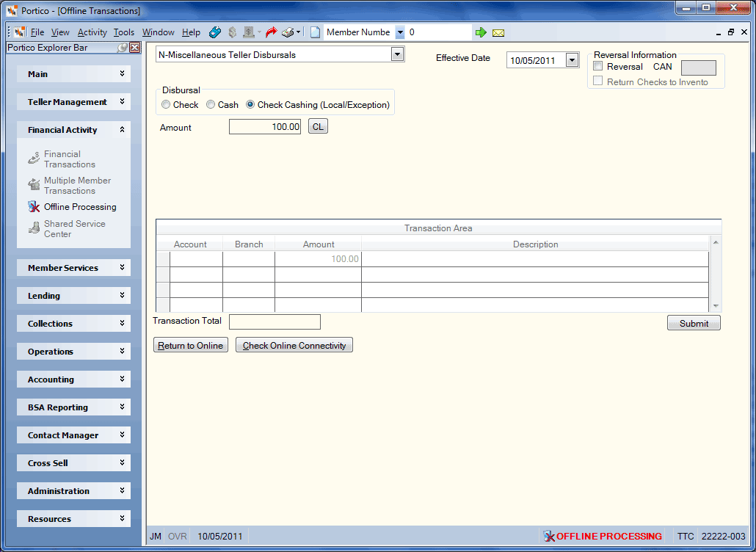Click the Submit button

(694, 323)
